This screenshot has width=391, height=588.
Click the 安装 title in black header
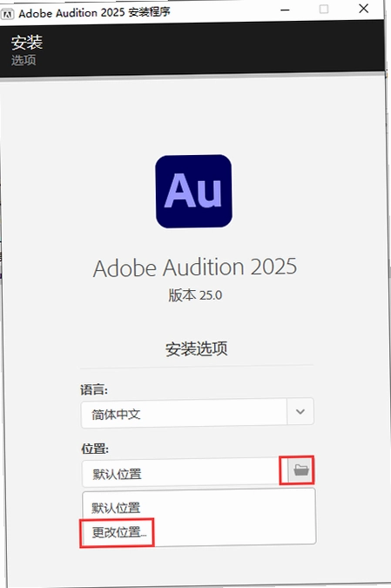27,43
